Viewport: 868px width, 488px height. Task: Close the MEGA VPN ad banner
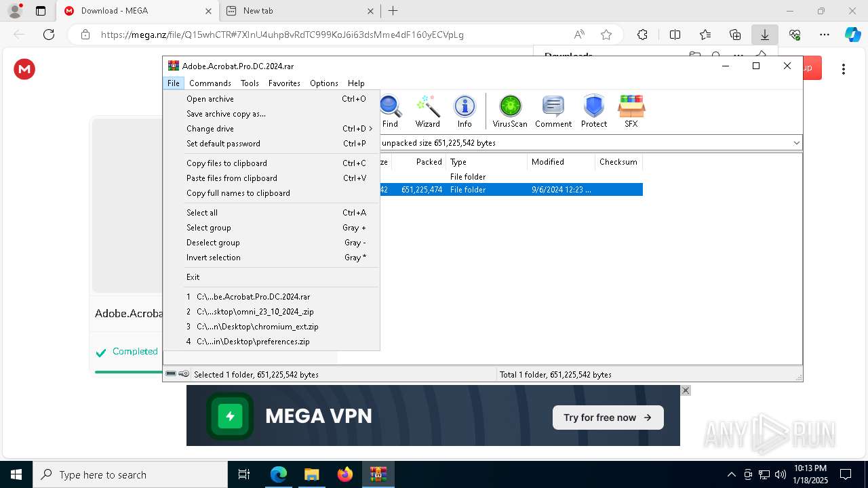(686, 390)
